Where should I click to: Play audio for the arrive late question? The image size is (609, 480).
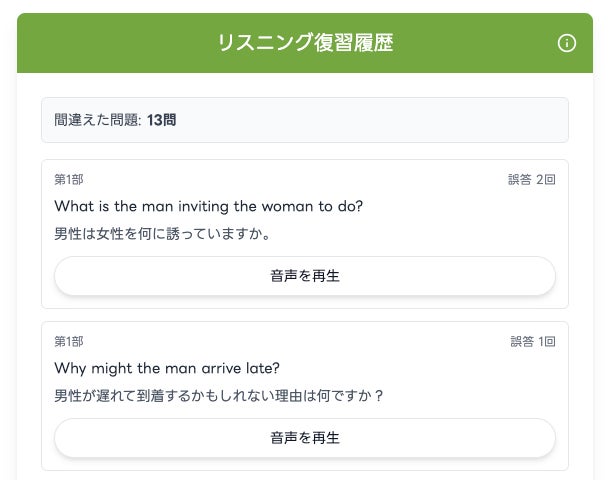coord(304,438)
